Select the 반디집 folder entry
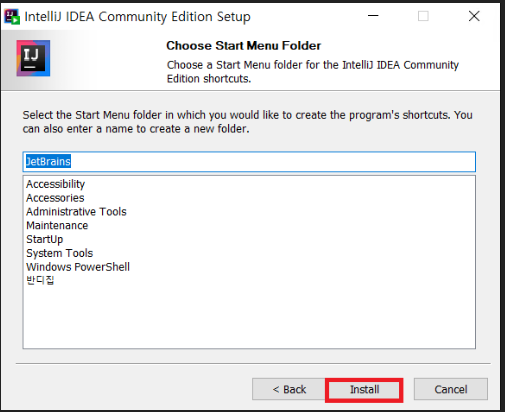The image size is (505, 412). click(40, 280)
